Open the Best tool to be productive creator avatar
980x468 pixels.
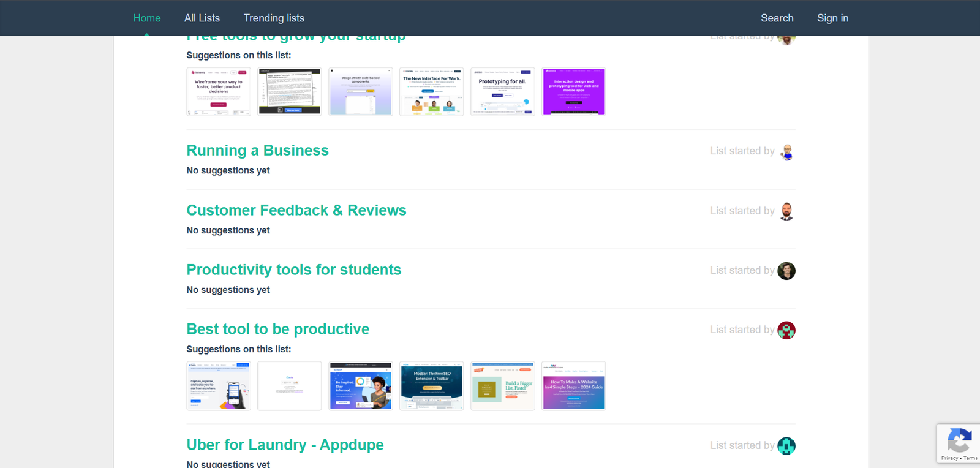(x=786, y=330)
